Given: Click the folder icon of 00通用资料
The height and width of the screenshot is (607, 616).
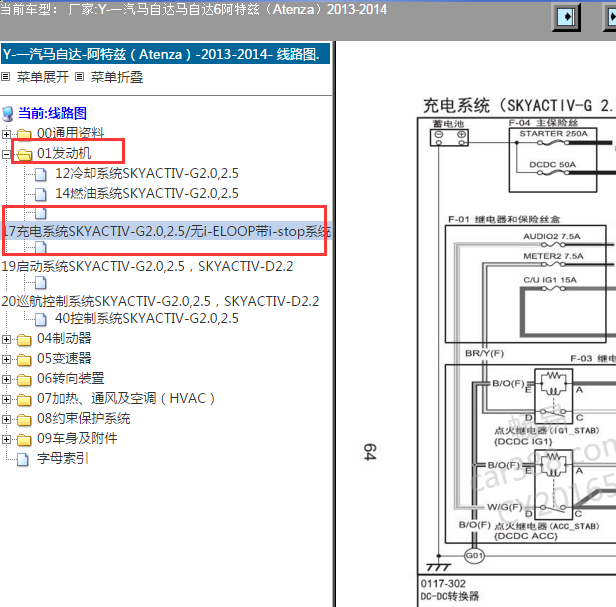Looking at the screenshot, I should coord(24,134).
